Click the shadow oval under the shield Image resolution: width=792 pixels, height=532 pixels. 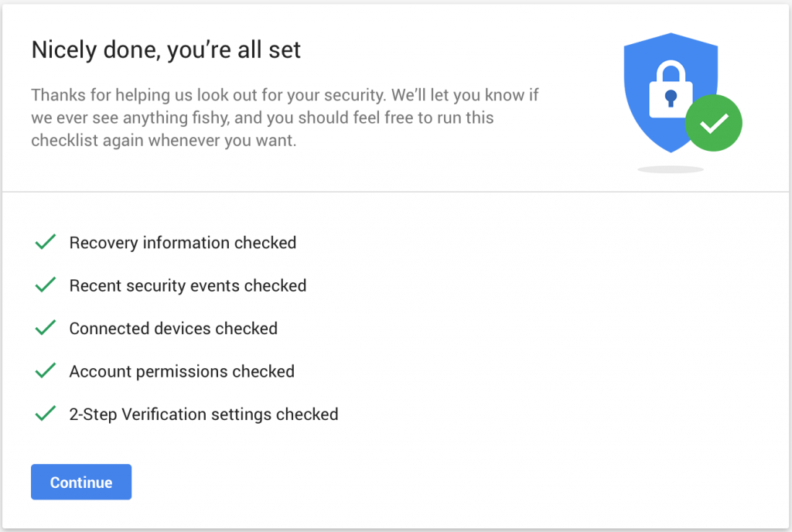(670, 167)
